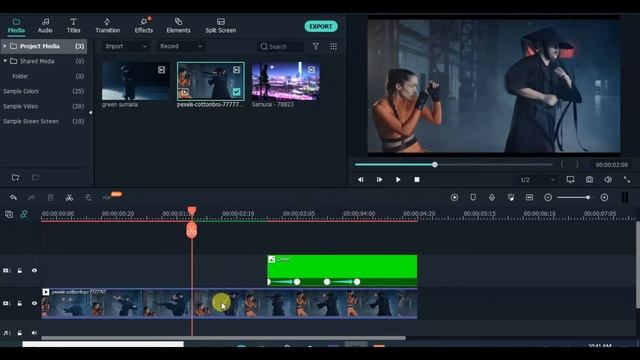The height and width of the screenshot is (360, 640).
Task: Expand the Project Media folder
Action: 5,46
